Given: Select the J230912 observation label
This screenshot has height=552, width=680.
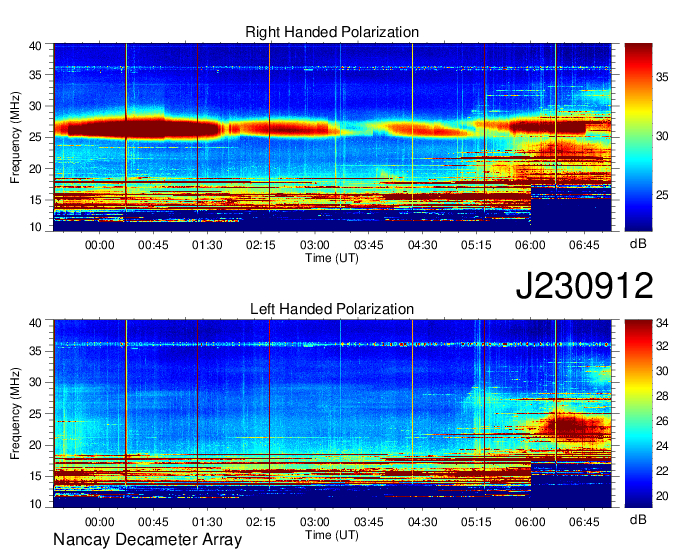Looking at the screenshot, I should (x=584, y=286).
